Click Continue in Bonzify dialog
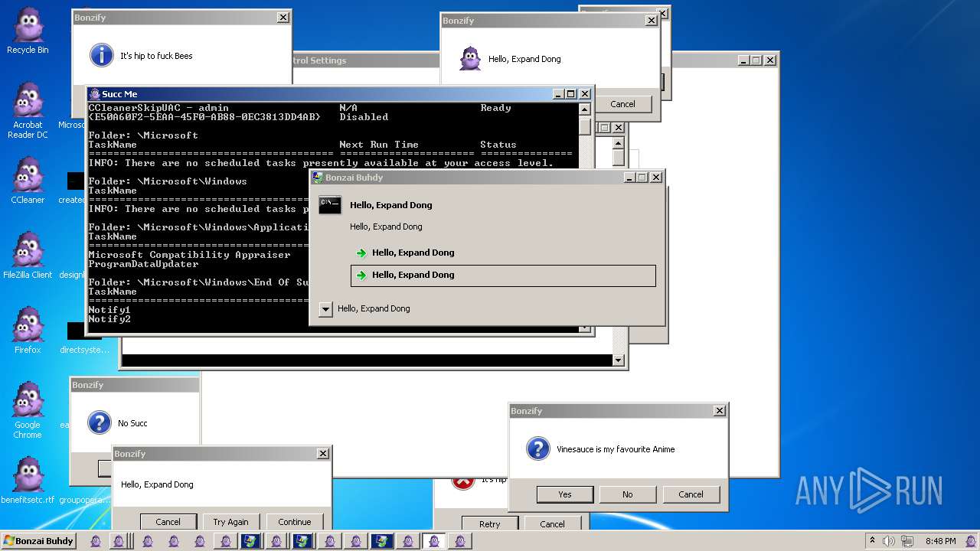This screenshot has height=551, width=980. [295, 522]
